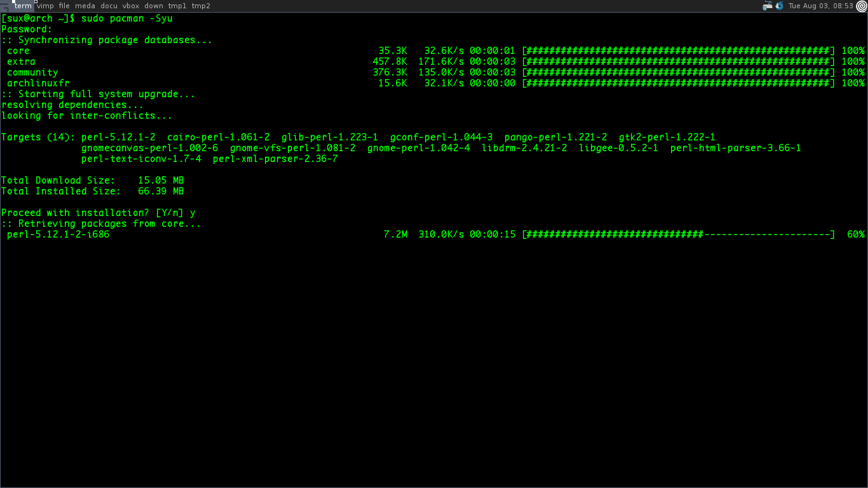Viewport: 868px width, 488px height.
Task: Switch to the term tag
Action: 23,6
